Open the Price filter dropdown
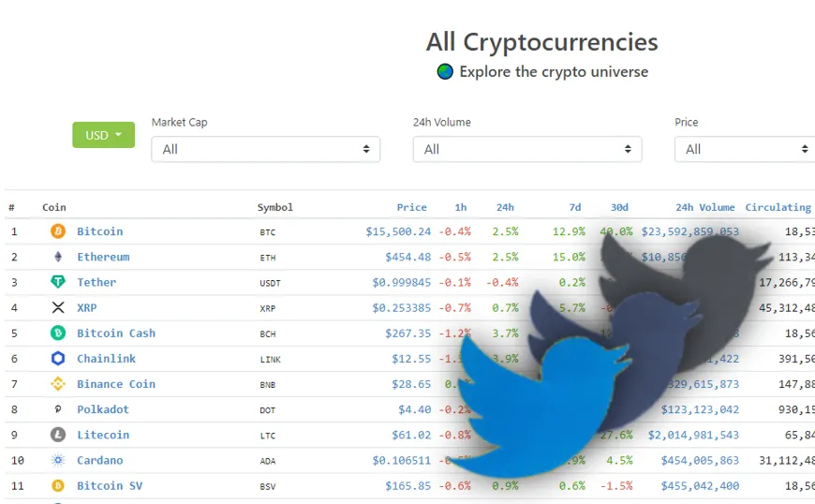 coord(745,150)
